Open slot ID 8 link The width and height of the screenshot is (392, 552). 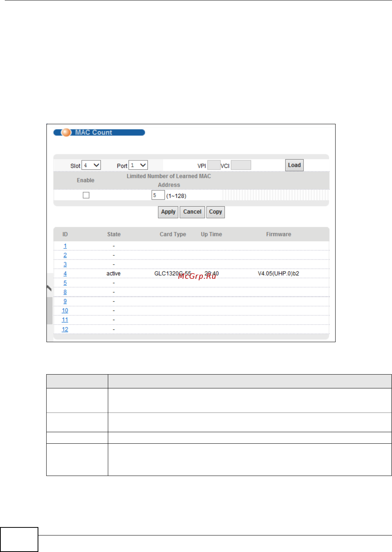click(x=65, y=292)
